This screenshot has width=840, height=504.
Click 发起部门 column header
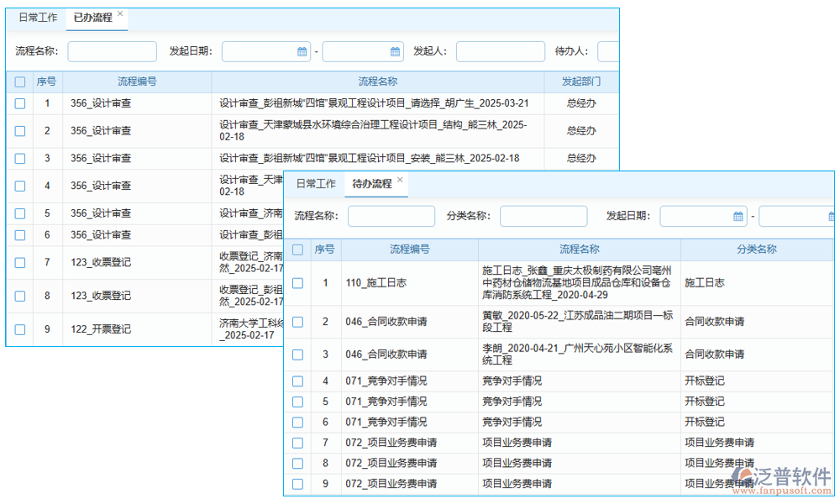click(581, 82)
